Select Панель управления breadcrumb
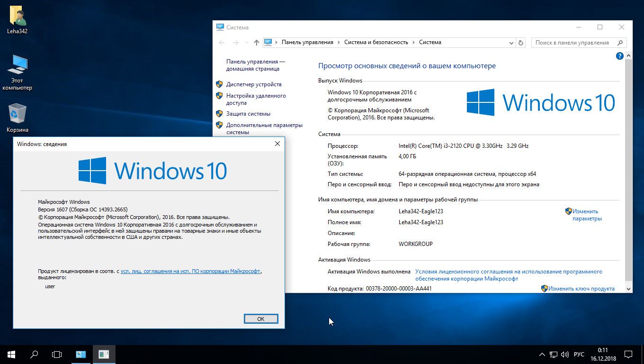The image size is (644, 364). (307, 42)
